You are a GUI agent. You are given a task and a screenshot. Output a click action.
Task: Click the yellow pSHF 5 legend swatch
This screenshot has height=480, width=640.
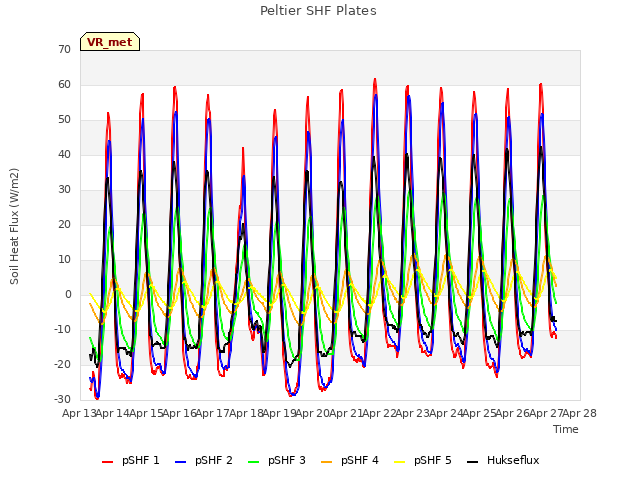(400, 462)
